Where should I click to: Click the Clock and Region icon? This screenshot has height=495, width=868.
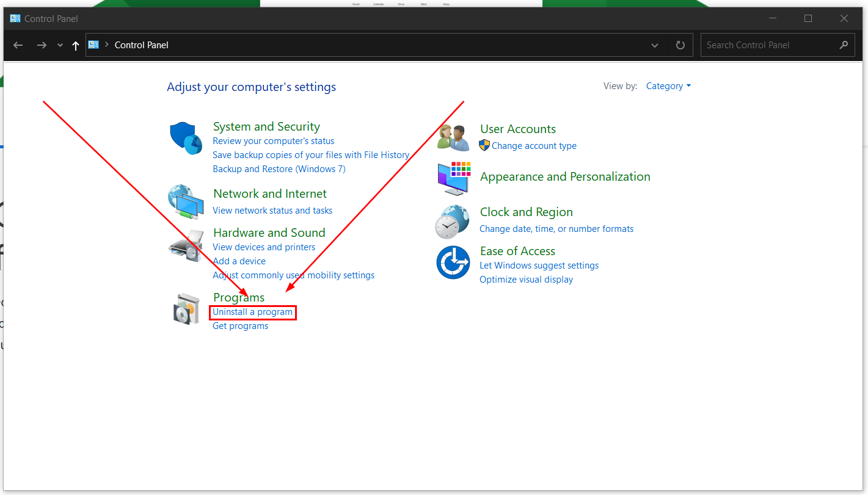453,221
